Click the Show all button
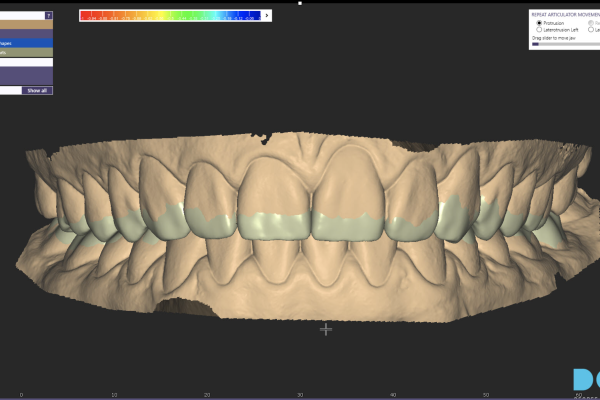The height and width of the screenshot is (400, 600). 37,91
